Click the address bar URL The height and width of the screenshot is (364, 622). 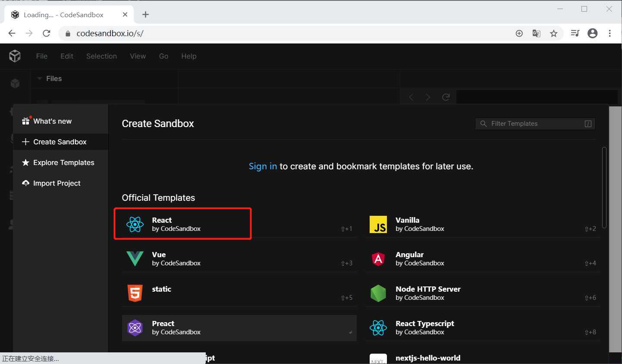pyautogui.click(x=110, y=33)
